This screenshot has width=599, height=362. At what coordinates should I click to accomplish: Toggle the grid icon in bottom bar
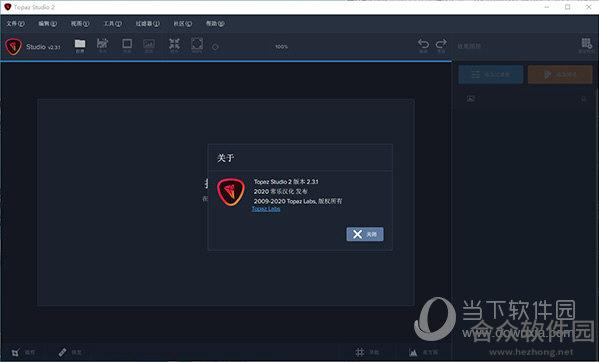pyautogui.click(x=360, y=352)
